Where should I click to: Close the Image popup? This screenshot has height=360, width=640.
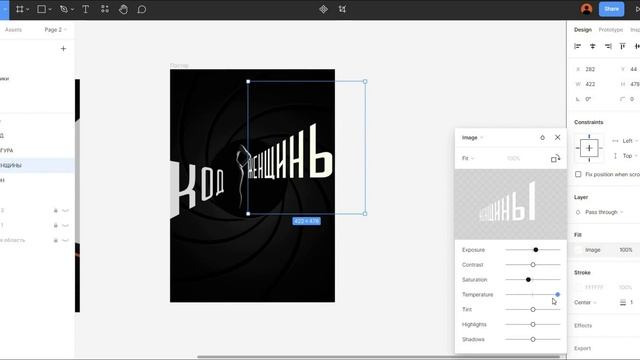[x=558, y=138]
